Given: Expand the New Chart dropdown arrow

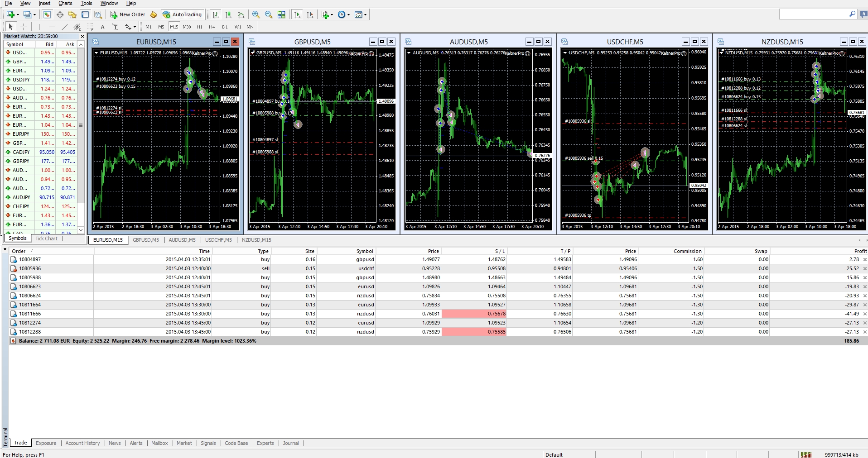Looking at the screenshot, I should [18, 14].
